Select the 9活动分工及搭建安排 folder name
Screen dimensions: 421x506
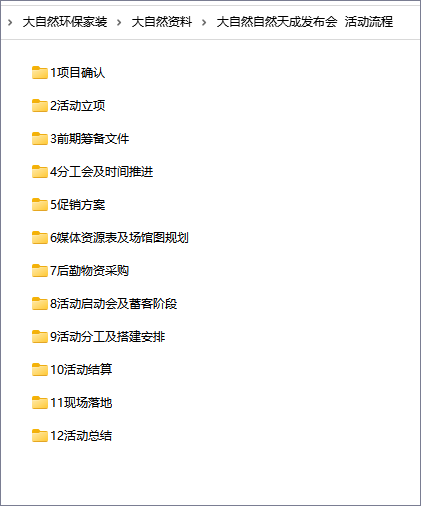click(108, 337)
